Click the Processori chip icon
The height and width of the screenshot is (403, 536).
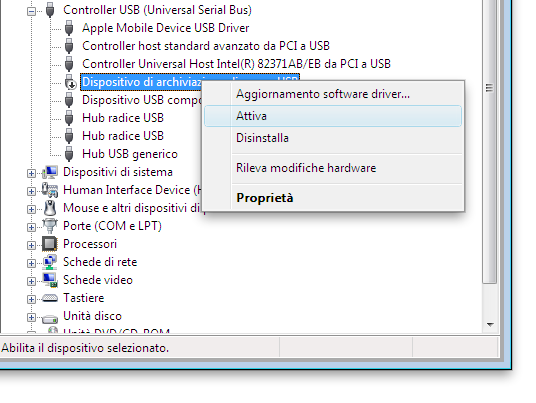pyautogui.click(x=50, y=244)
